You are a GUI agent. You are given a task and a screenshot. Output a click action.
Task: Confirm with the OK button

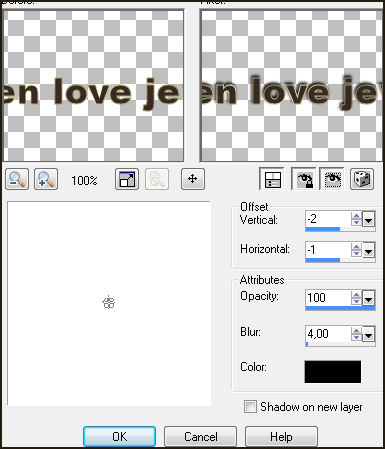(119, 436)
